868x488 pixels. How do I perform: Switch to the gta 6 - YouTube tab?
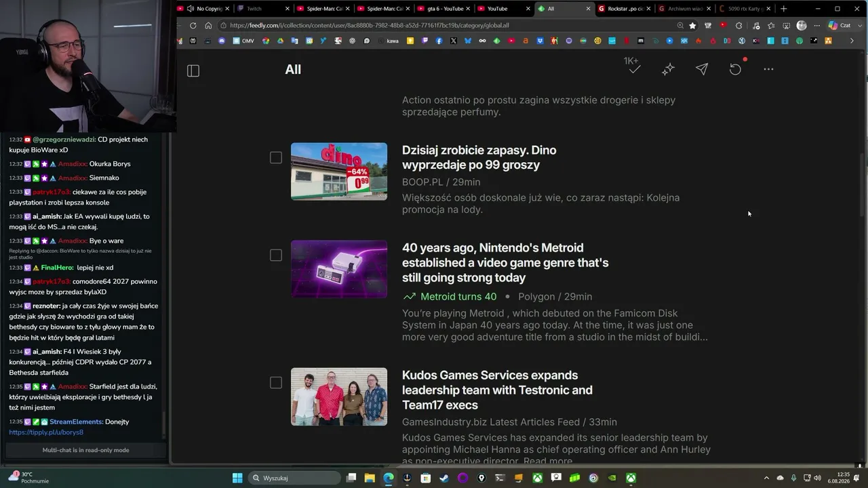443,9
